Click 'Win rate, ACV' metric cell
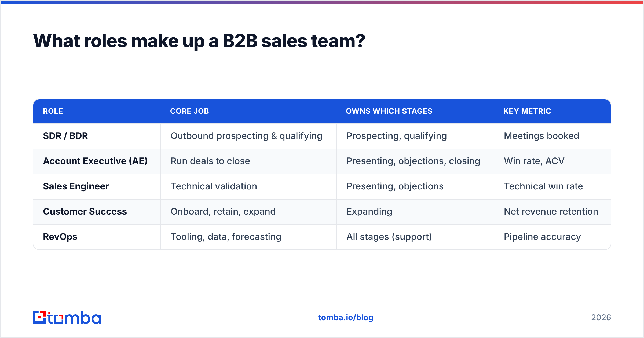The height and width of the screenshot is (338, 644). point(552,161)
